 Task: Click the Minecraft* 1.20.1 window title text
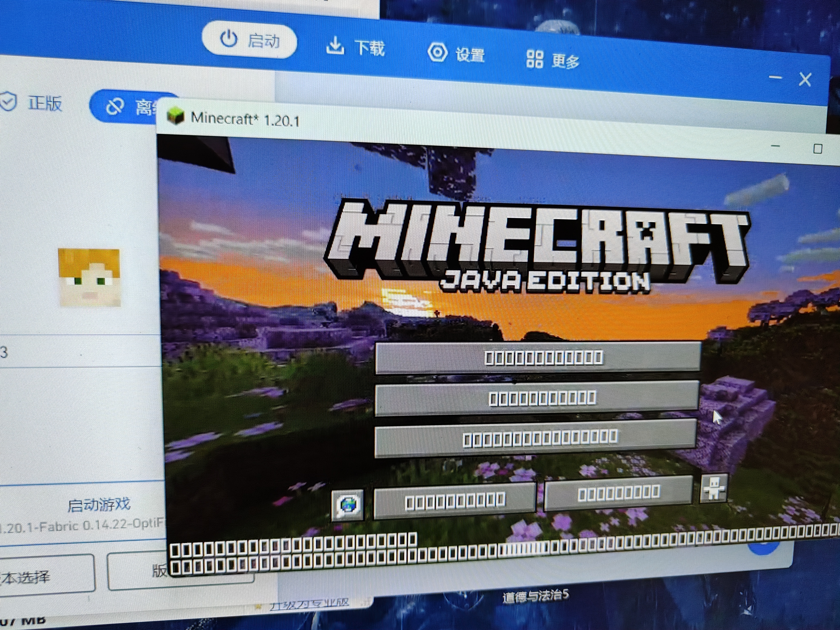(245, 120)
